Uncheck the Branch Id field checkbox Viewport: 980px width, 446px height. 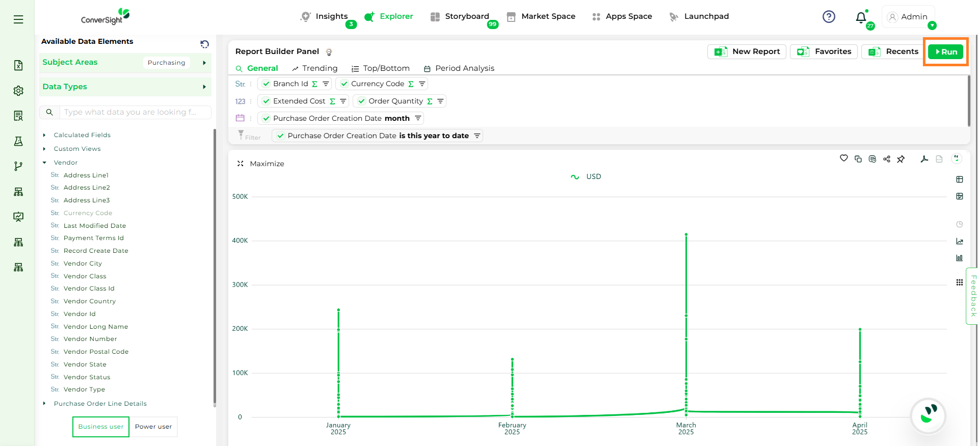266,84
